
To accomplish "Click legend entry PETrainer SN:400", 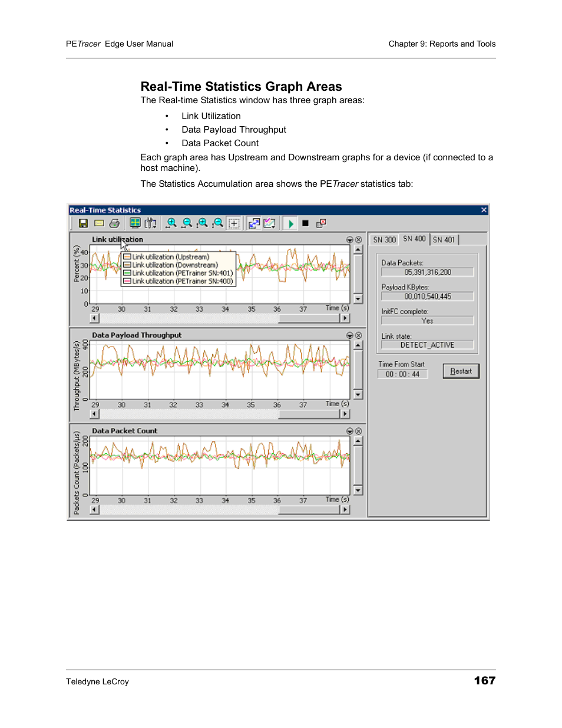I will pyautogui.click(x=178, y=282).
